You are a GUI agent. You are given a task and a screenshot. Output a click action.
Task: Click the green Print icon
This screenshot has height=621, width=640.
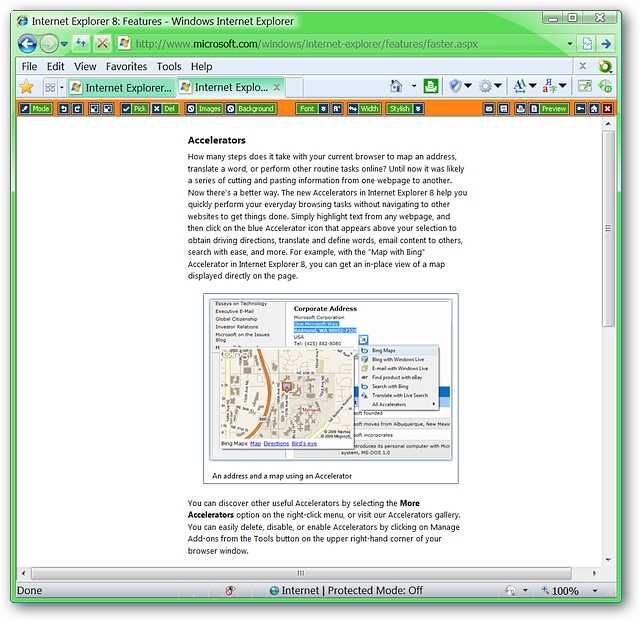click(430, 86)
